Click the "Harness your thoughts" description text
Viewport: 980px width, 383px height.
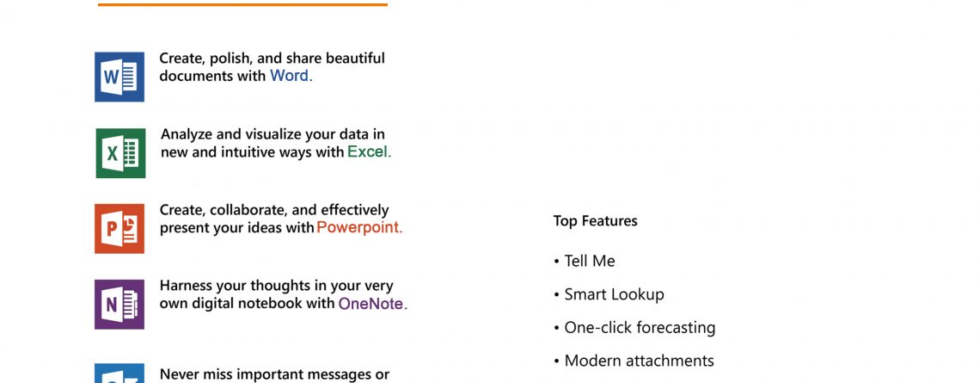click(276, 286)
